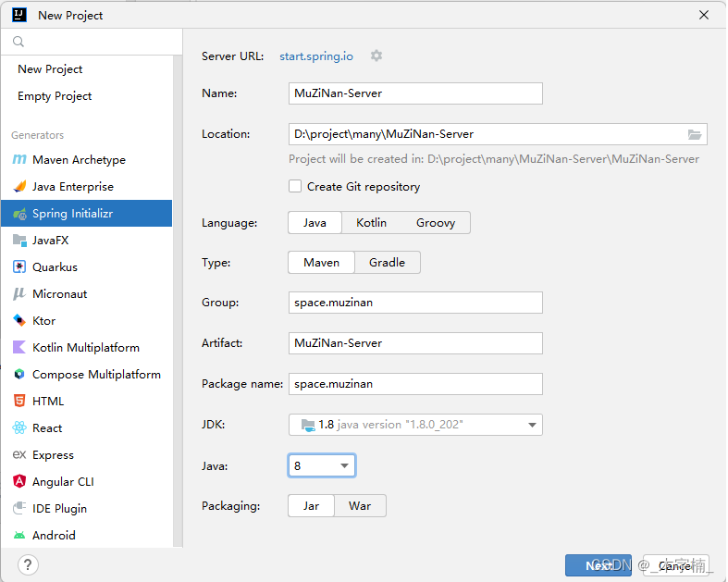Image resolution: width=728 pixels, height=582 pixels.
Task: Set build type to Gradle
Action: click(387, 263)
